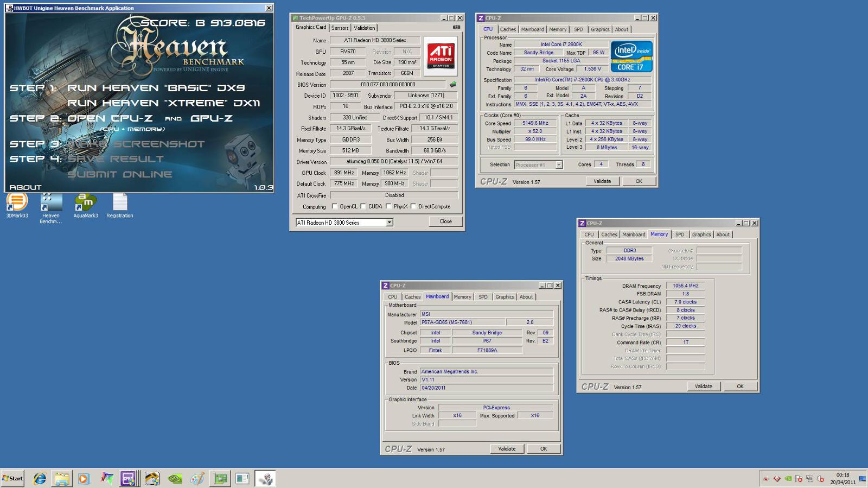Open the Memory tab in the Mainboard CPU-Z window
Screen dimensions: 868x488
(x=462, y=297)
